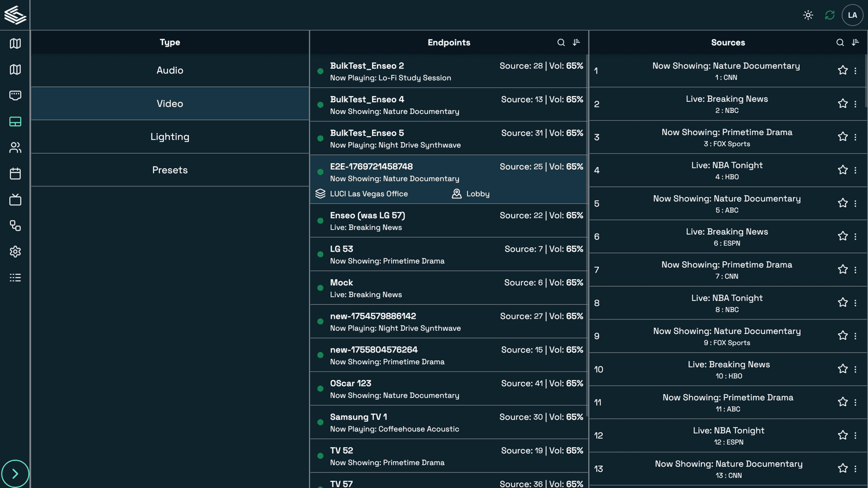This screenshot has height=488, width=868.
Task: Open the LA user profile button
Action: 852,15
